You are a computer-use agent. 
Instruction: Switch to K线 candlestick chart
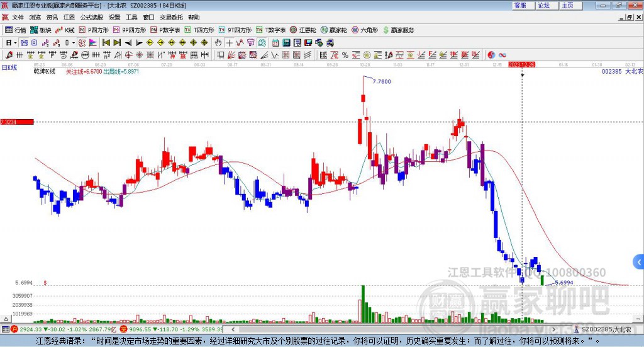tap(65, 30)
